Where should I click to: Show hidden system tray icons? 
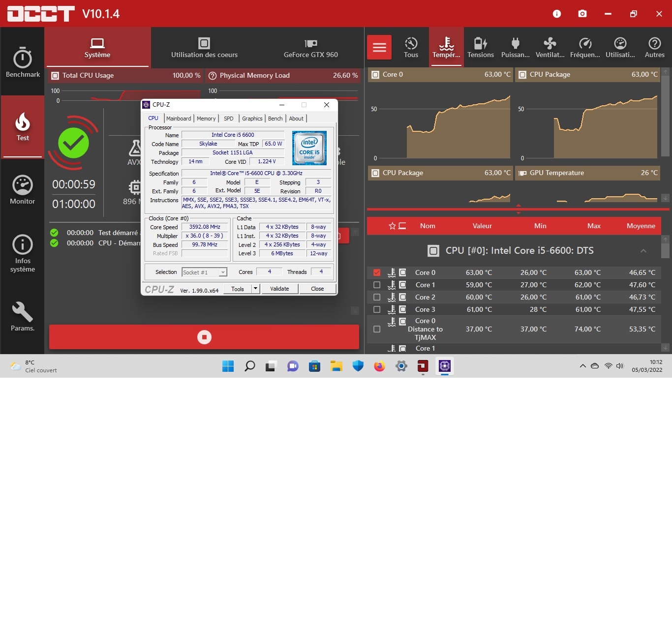583,366
